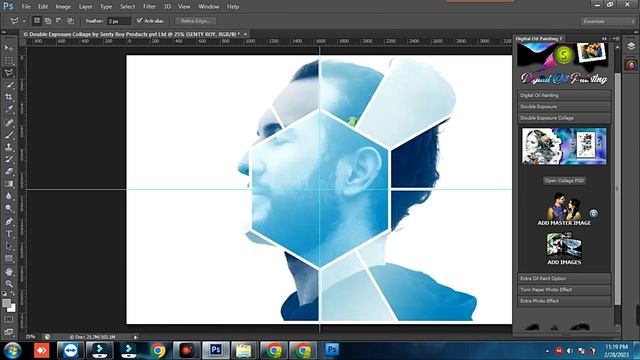Select the Gradient tool
Screen dimensions: 640x360
[x=9, y=184]
